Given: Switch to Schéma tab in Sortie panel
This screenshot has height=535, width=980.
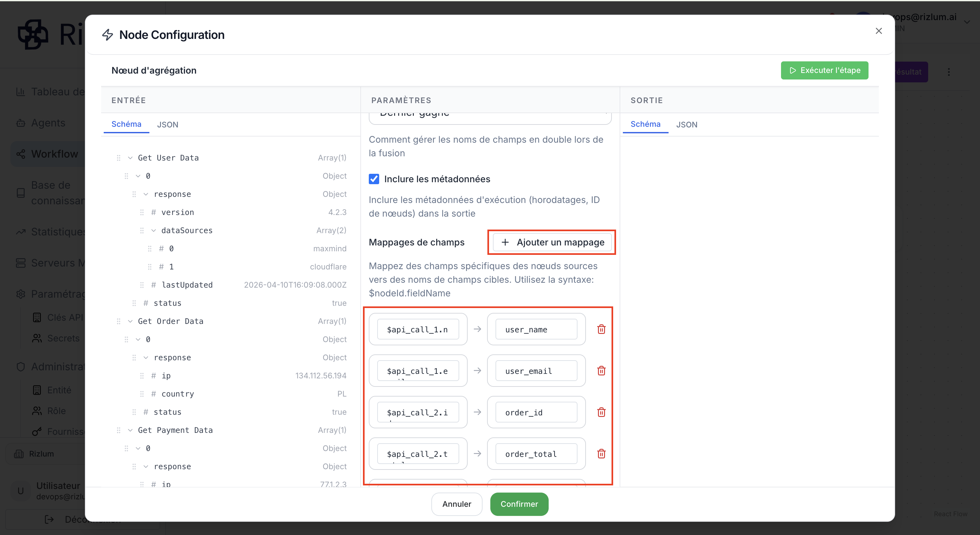Looking at the screenshot, I should click(645, 124).
